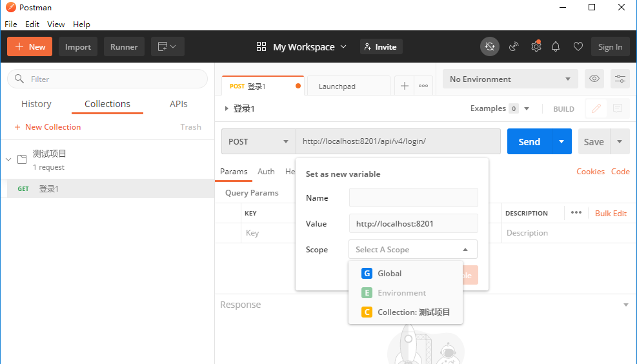Open the Send dropdown arrow
637x364 pixels.
[561, 141]
